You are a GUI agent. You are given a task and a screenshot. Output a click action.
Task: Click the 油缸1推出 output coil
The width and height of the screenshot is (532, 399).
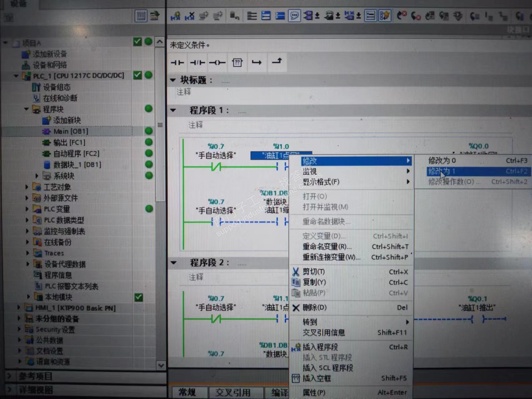477,319
